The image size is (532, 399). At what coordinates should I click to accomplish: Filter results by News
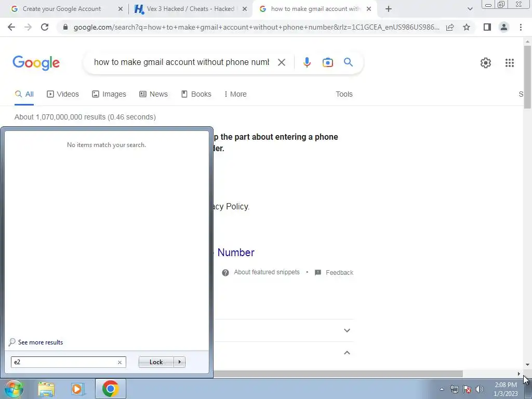pyautogui.click(x=153, y=95)
